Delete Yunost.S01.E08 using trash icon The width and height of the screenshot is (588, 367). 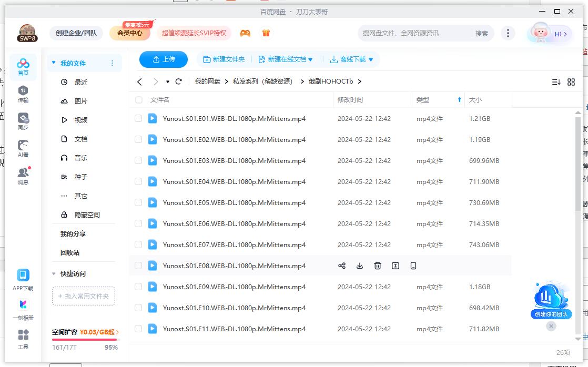pos(378,266)
